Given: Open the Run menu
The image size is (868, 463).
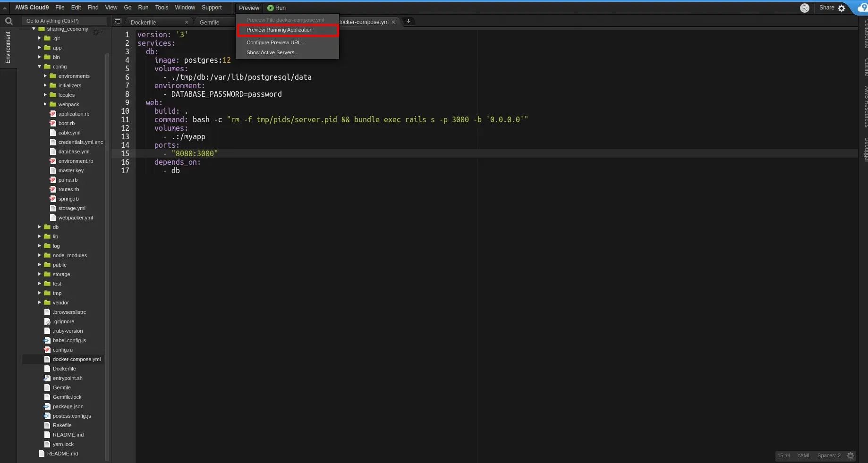Looking at the screenshot, I should (x=143, y=8).
